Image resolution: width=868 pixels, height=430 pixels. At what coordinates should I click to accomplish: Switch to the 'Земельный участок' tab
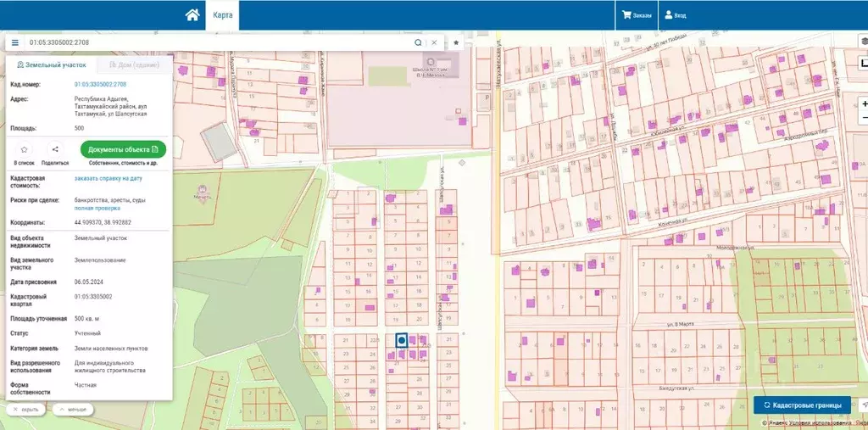[49, 64]
